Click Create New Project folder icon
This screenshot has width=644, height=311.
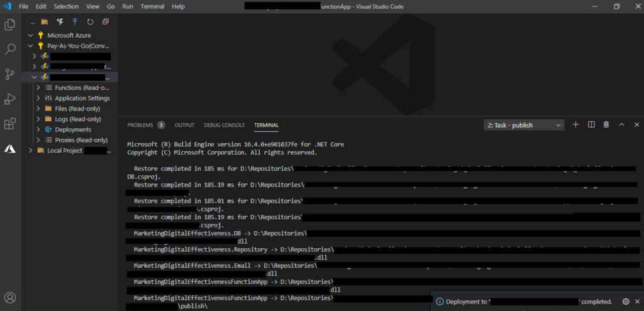45,22
